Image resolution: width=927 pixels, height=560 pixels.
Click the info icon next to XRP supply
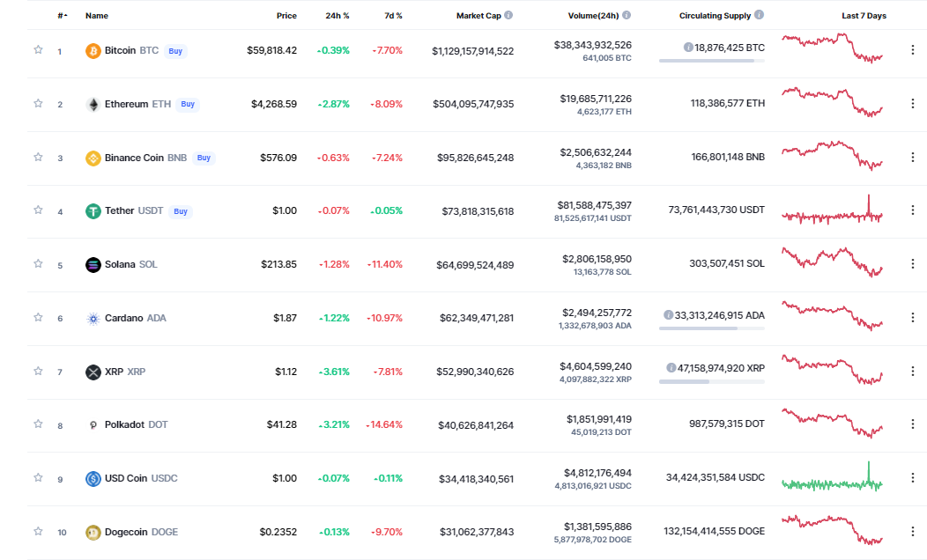[x=671, y=367]
